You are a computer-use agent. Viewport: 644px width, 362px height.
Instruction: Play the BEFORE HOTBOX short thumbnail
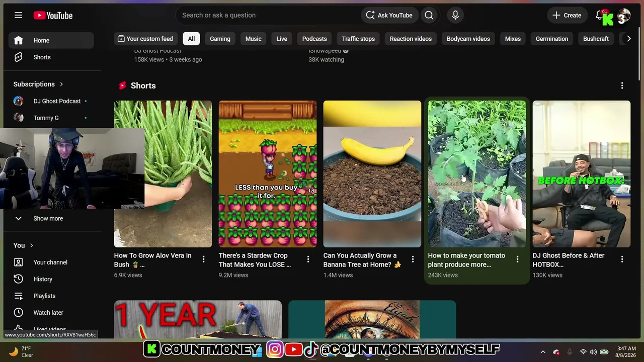582,174
